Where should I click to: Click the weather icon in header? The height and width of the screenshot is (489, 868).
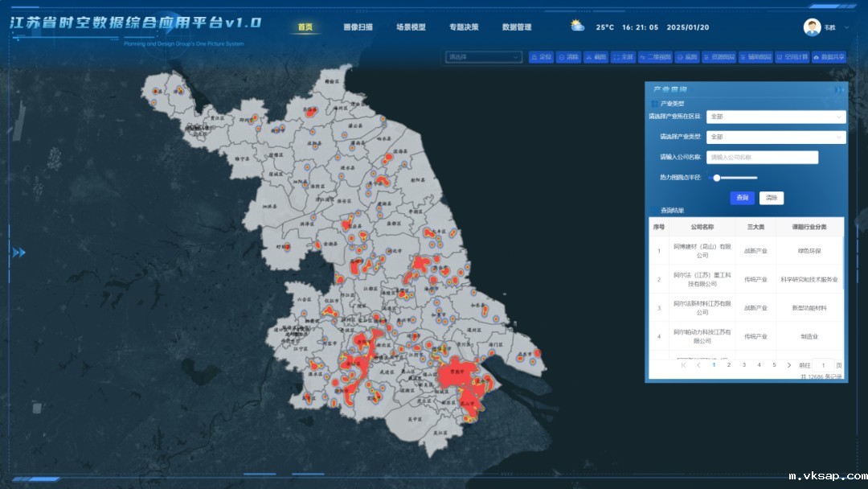[578, 26]
